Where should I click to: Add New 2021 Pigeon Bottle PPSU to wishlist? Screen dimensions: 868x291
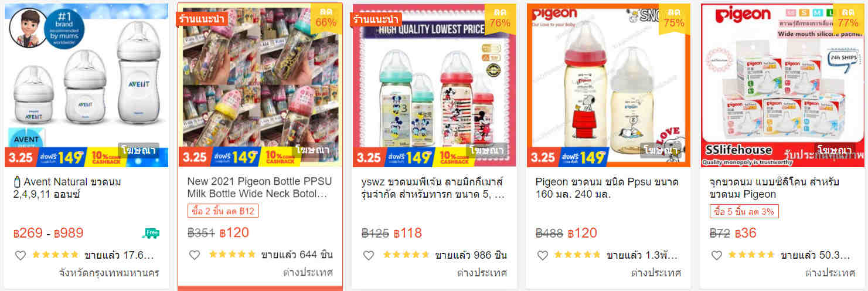[195, 255]
